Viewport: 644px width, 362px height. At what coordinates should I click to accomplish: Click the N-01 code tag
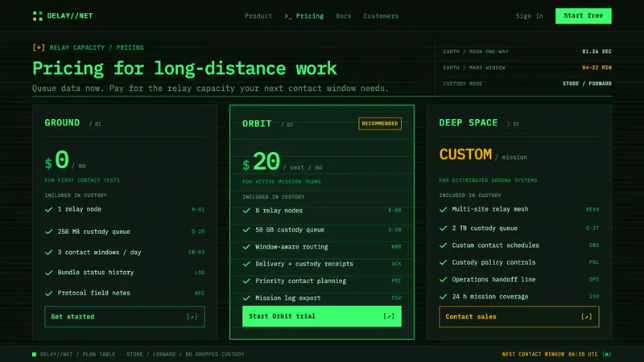pos(198,209)
